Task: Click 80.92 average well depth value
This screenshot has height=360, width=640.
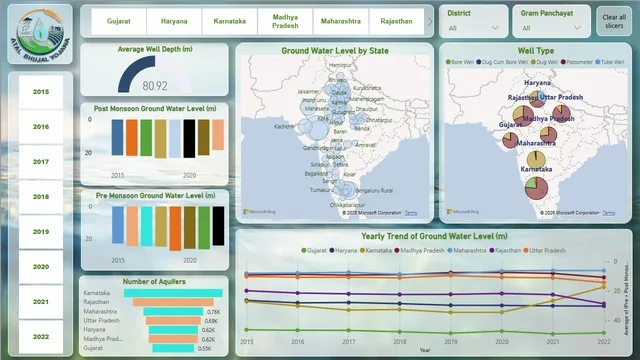Action: tap(155, 86)
